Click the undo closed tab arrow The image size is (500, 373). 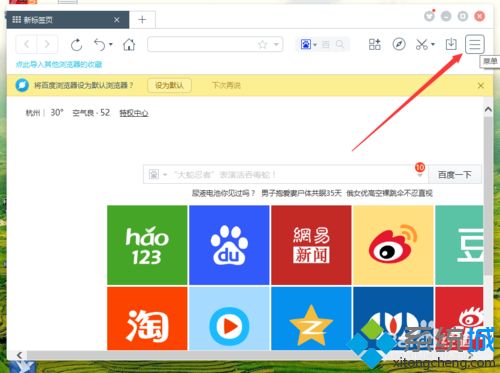100,44
